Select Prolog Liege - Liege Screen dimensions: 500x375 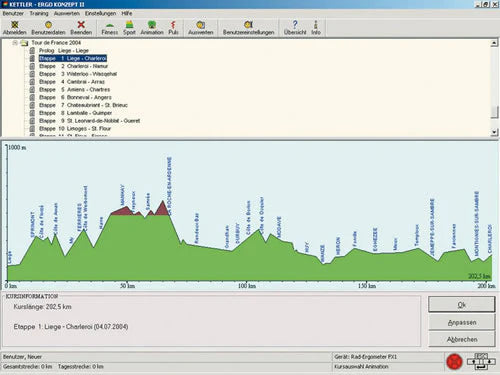(x=64, y=51)
